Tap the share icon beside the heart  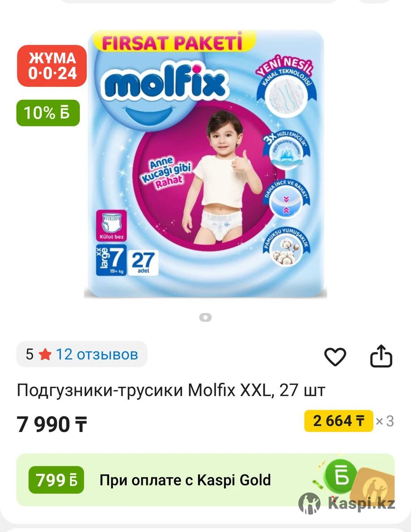[x=381, y=356]
